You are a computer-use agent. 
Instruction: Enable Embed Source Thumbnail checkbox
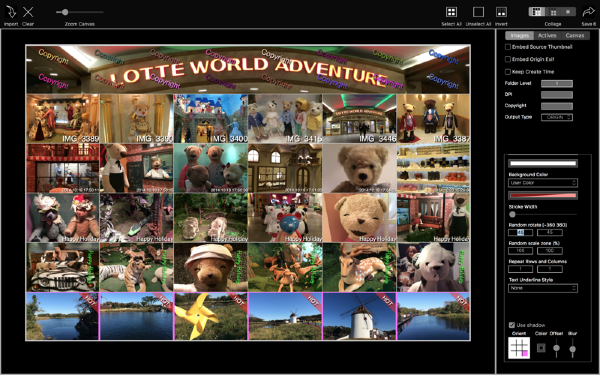click(x=508, y=47)
